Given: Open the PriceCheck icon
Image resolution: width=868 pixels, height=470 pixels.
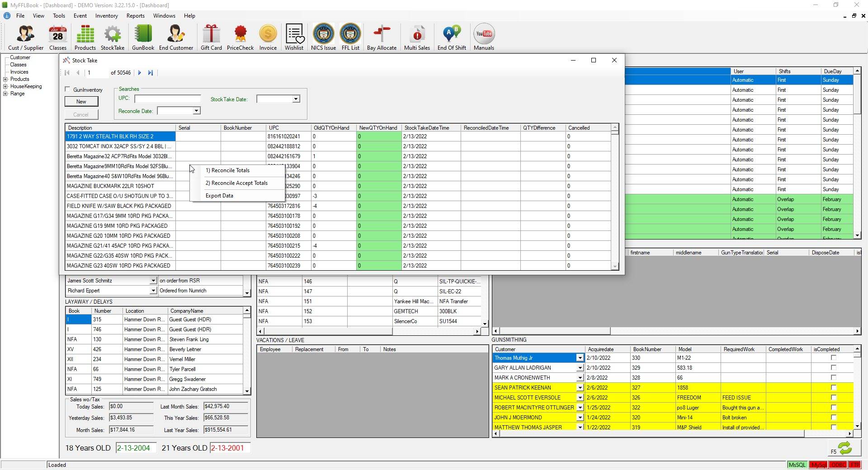Looking at the screenshot, I should (x=240, y=37).
